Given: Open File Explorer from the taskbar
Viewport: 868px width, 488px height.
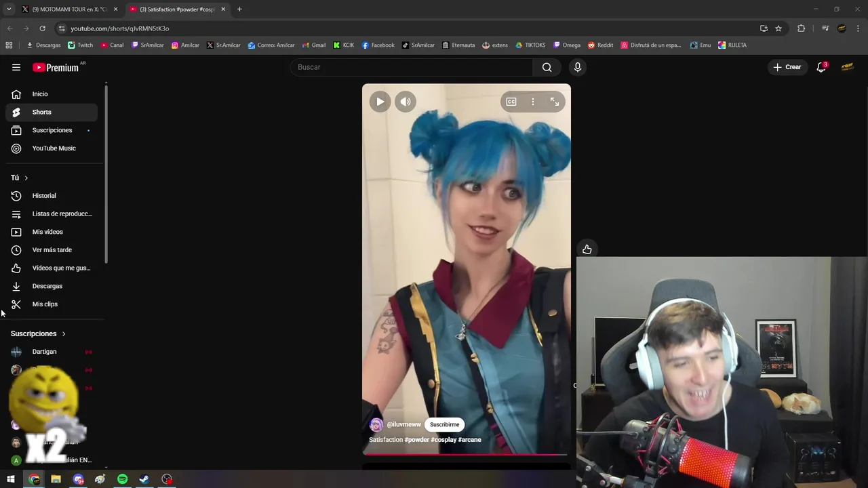Looking at the screenshot, I should (56, 479).
